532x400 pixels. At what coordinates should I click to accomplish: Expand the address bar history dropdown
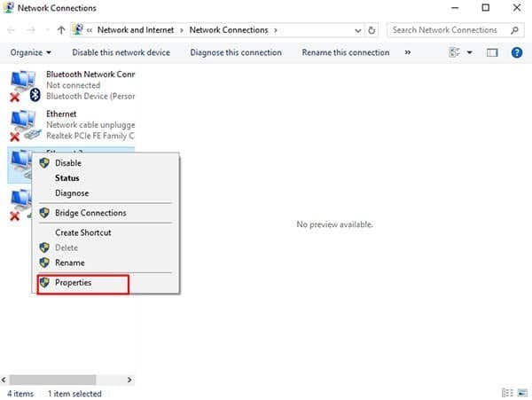point(357,30)
